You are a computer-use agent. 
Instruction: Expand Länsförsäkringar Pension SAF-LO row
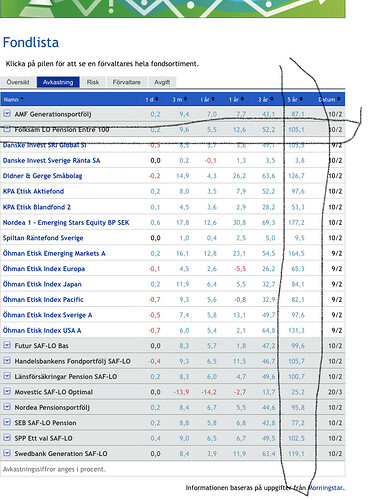pyautogui.click(x=7, y=376)
